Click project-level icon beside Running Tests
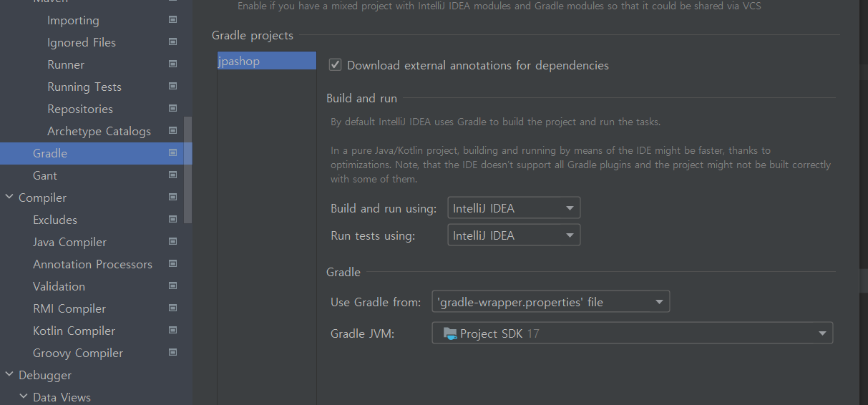Screen dimensions: 868x405 172,87
